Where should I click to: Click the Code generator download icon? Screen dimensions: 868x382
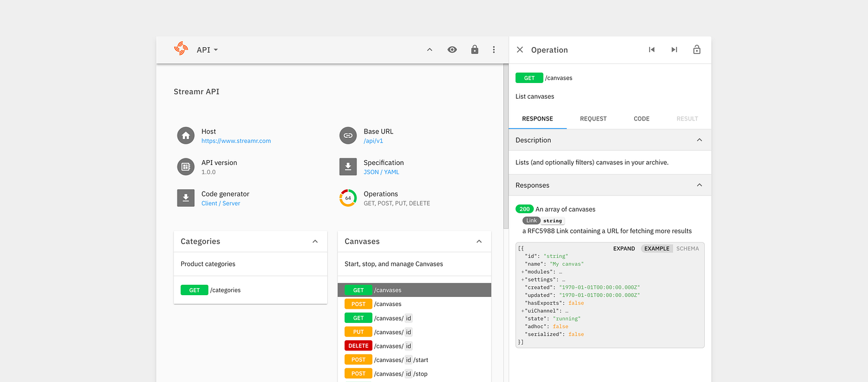[186, 198]
